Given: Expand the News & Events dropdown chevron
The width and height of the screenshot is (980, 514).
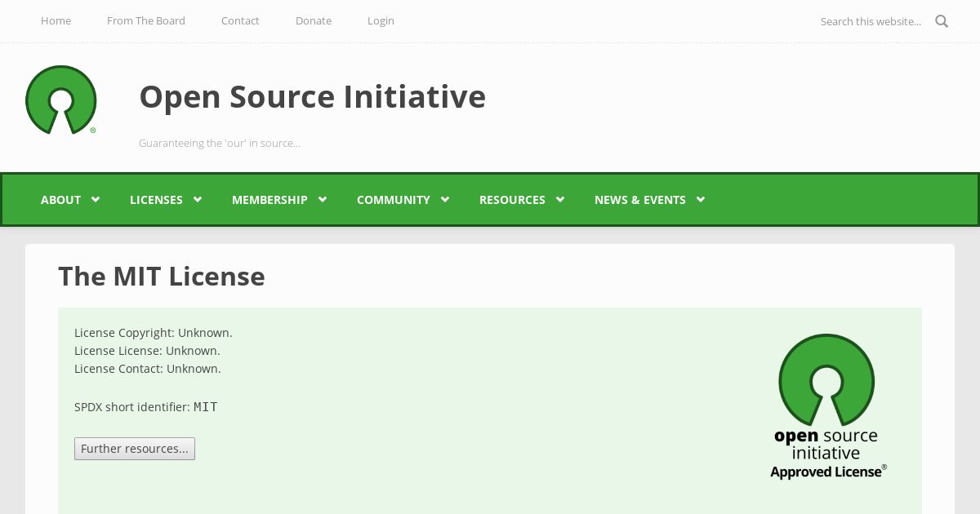Looking at the screenshot, I should pyautogui.click(x=701, y=199).
